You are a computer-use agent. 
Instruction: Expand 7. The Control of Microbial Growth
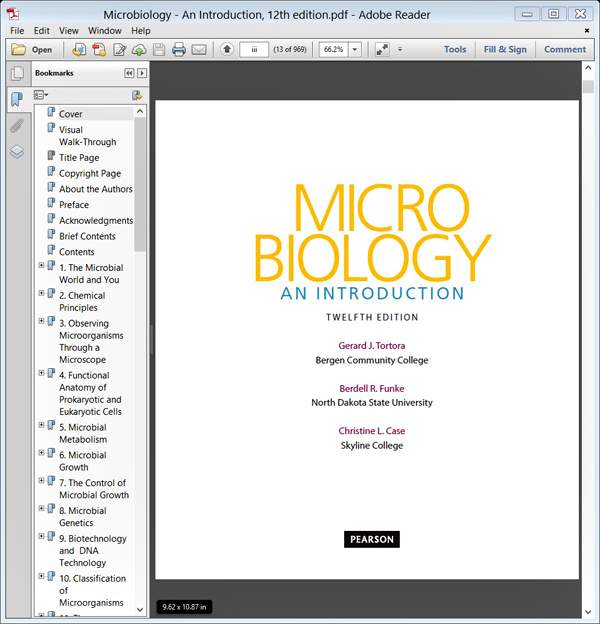[x=41, y=480]
